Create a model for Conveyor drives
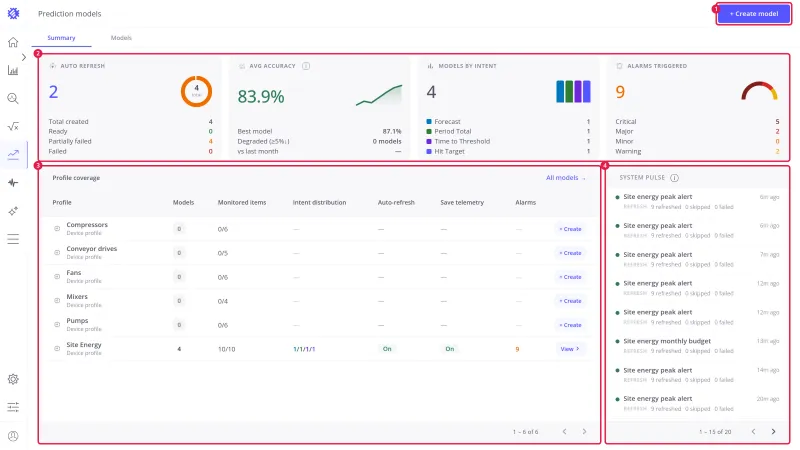Screen dimensions: 800x450 [x=570, y=253]
